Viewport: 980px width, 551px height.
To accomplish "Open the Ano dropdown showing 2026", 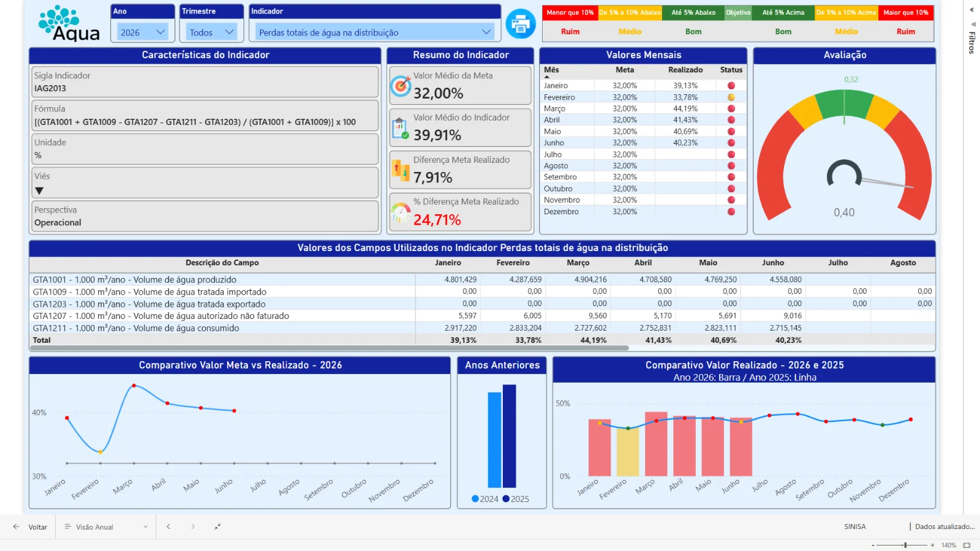I will pyautogui.click(x=143, y=32).
